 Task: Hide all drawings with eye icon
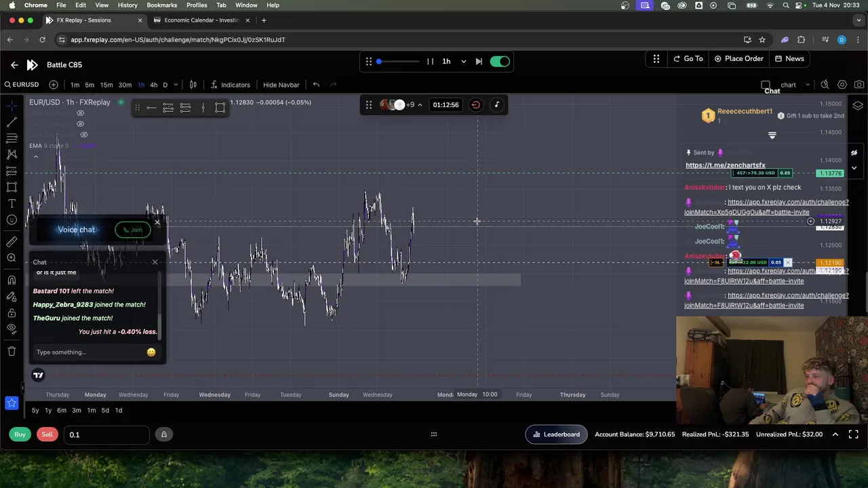[12, 329]
